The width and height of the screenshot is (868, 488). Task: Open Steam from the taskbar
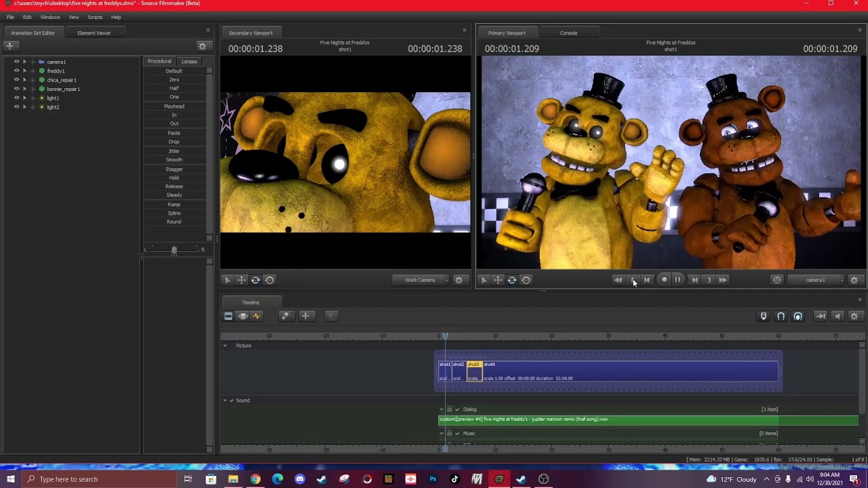click(322, 479)
